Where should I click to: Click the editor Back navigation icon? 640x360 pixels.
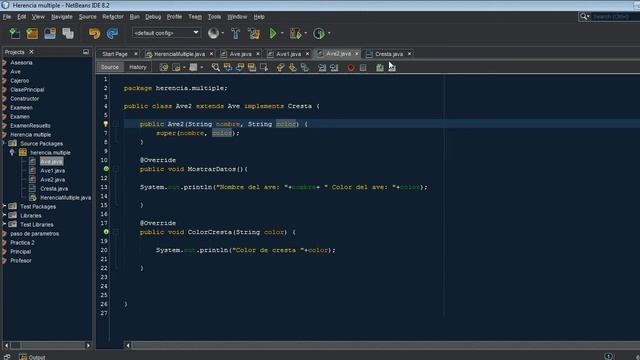coord(176,67)
